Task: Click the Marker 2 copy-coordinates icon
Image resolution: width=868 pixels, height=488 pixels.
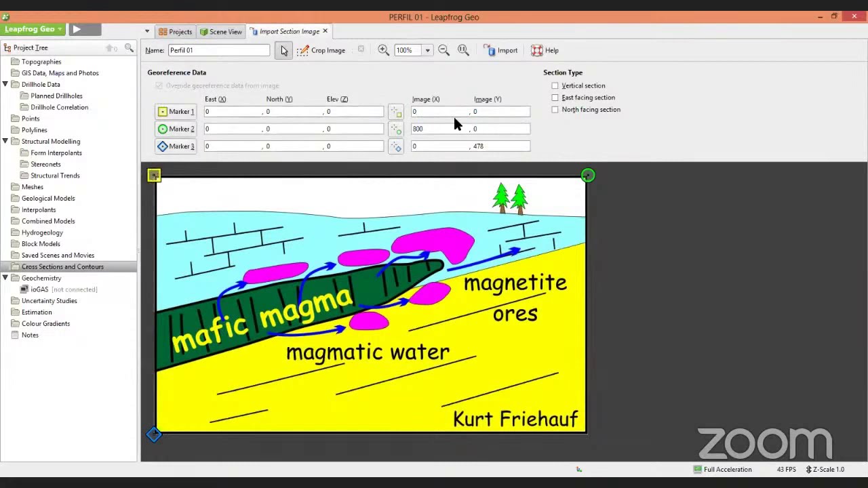Action: pos(396,129)
